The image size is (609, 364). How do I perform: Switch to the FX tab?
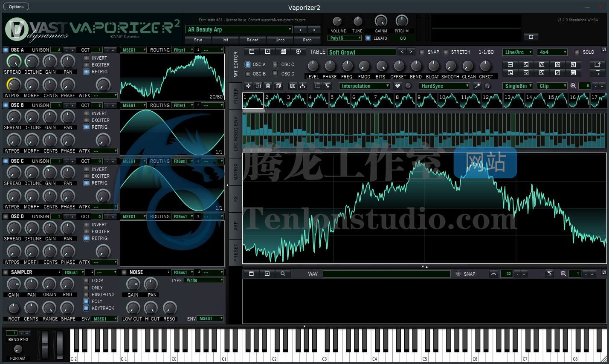click(x=236, y=199)
